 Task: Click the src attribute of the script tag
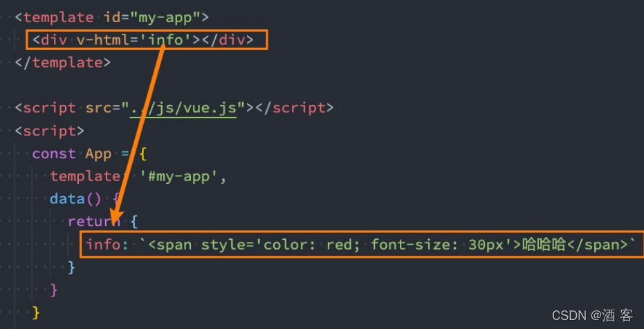coord(98,108)
